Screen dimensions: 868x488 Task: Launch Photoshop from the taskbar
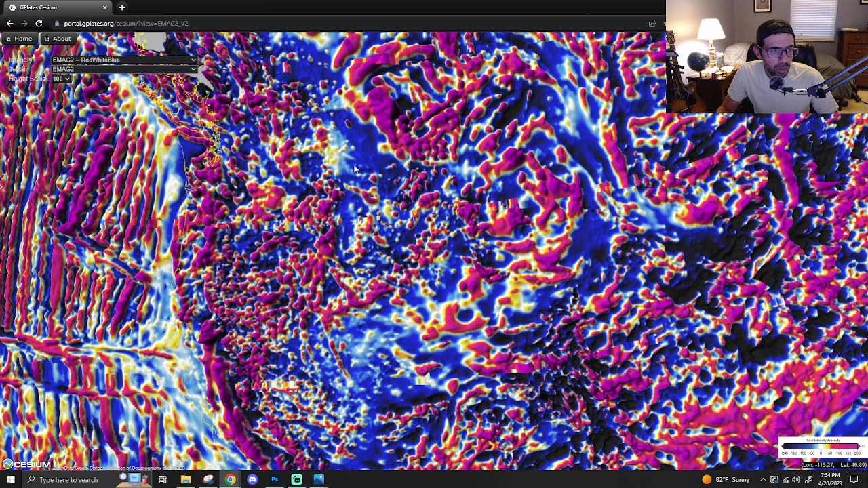pos(275,480)
